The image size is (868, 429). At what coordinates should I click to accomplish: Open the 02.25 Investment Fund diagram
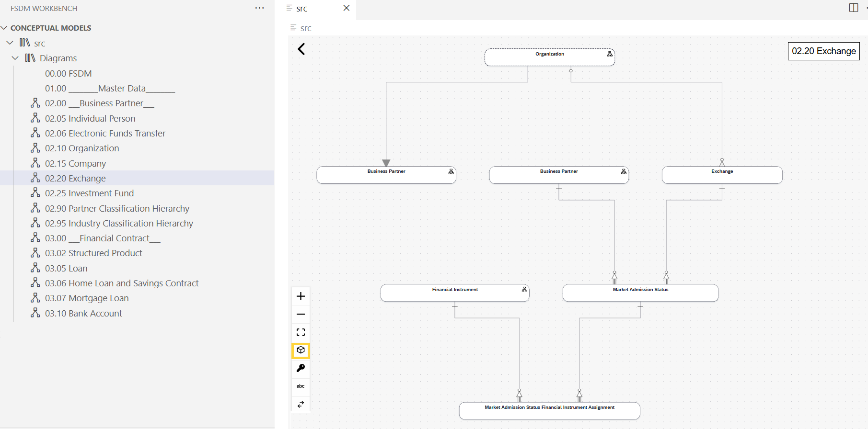89,193
